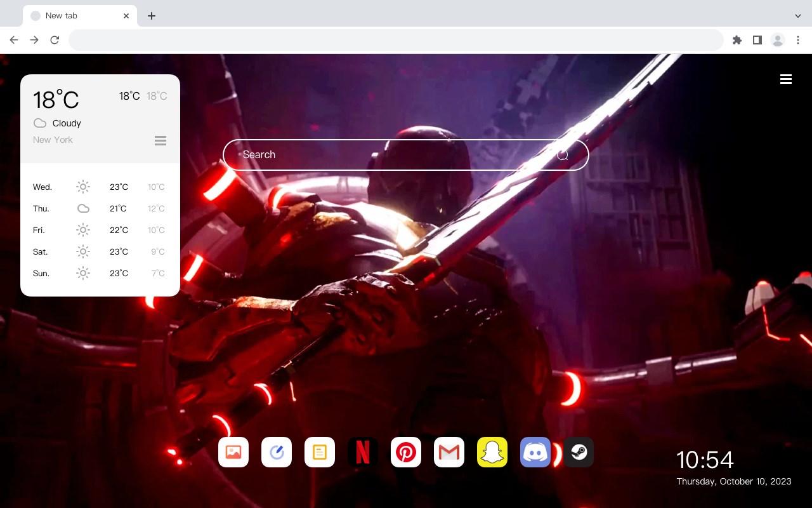This screenshot has height=508, width=812.
Task: Click the sunny icon for Sun.
Action: coord(83,273)
